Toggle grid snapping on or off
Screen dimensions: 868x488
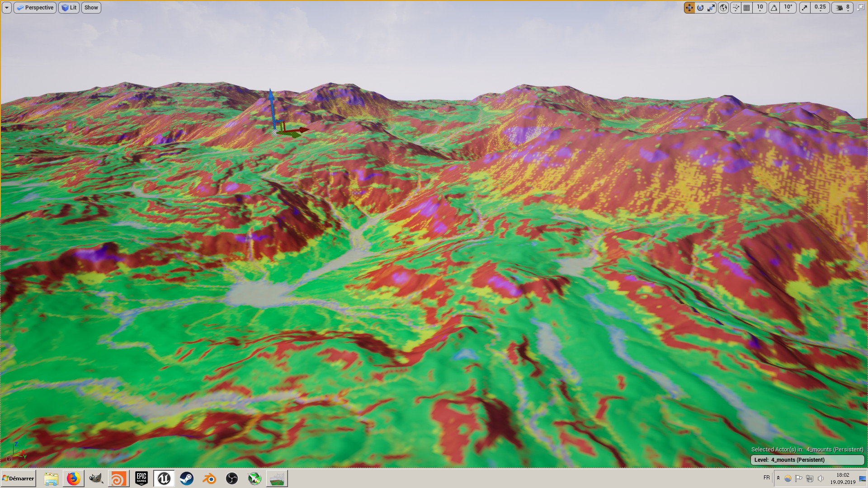click(747, 8)
